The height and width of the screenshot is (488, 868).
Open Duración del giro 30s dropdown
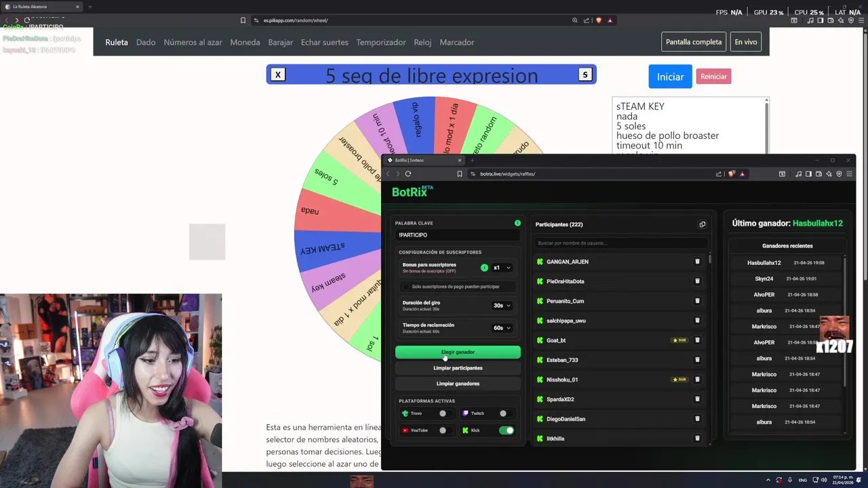click(x=502, y=306)
